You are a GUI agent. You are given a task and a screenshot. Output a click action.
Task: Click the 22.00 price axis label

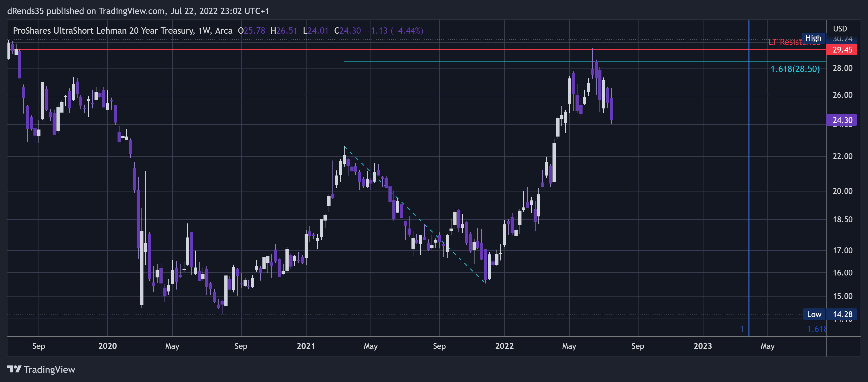(842, 156)
